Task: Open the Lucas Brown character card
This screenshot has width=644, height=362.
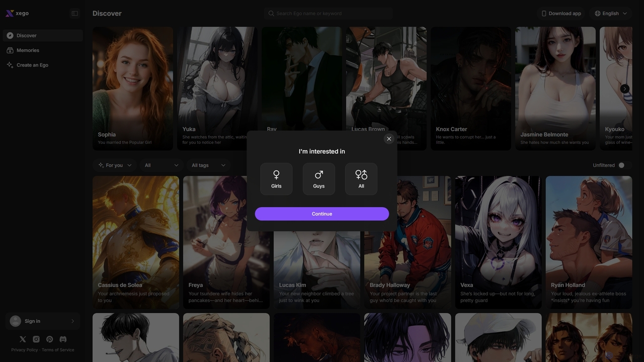Action: (386, 79)
